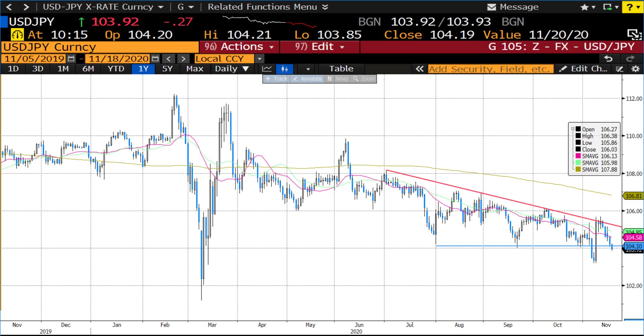Click the intraday sparkline mini chart

(x=269, y=21)
